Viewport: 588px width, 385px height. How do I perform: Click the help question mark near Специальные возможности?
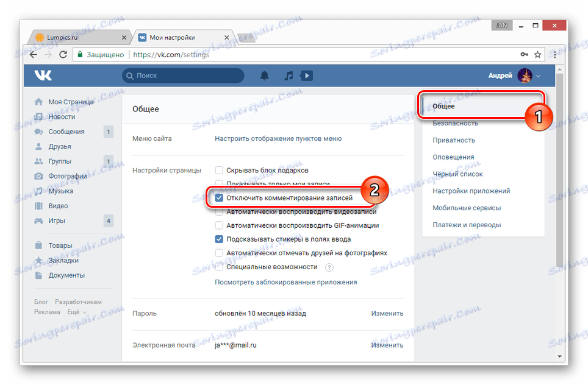(329, 267)
